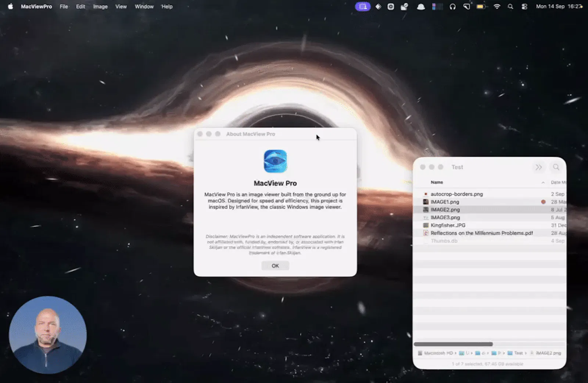The width and height of the screenshot is (588, 383).
Task: Click OK in the About MacView Pro dialog
Action: pos(275,266)
